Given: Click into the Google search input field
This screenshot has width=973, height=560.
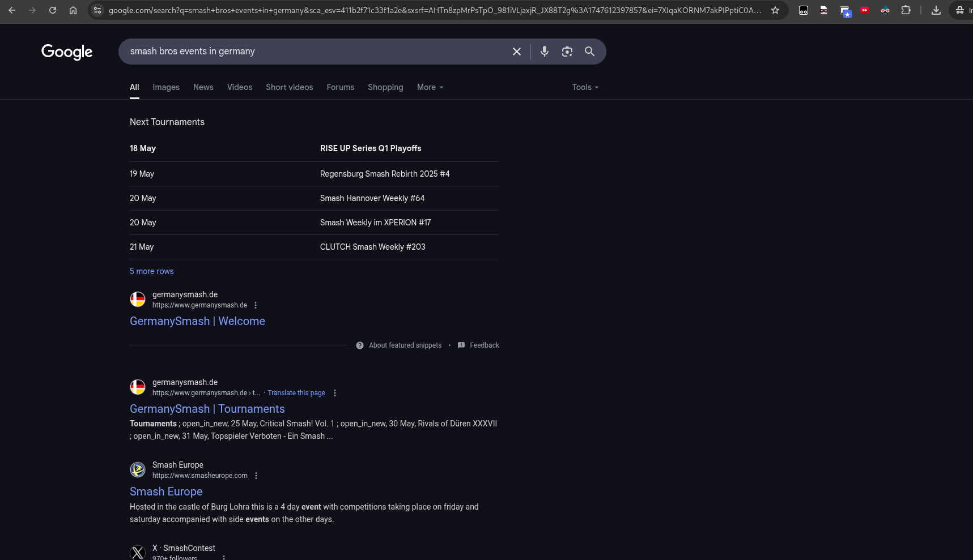Looking at the screenshot, I should (312, 52).
